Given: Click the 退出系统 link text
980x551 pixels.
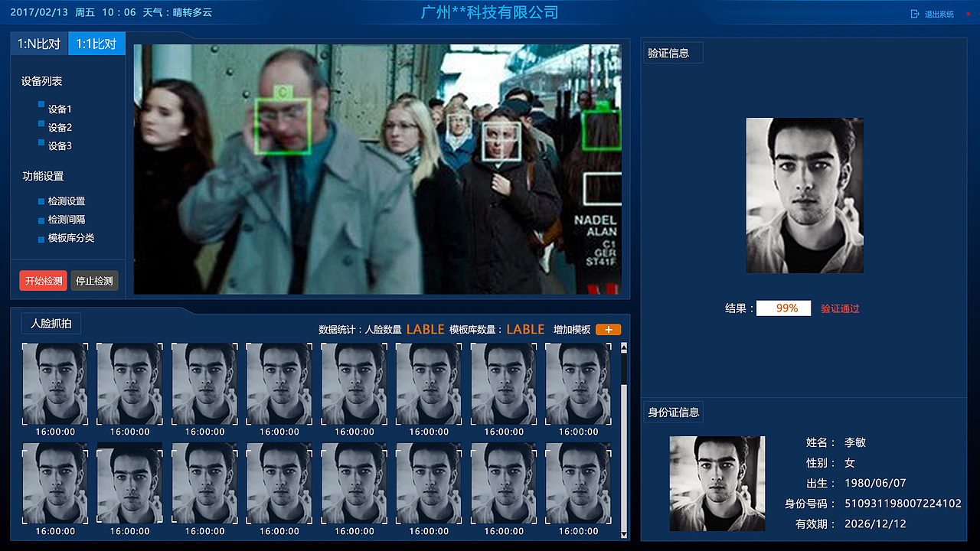Looking at the screenshot, I should pos(939,15).
